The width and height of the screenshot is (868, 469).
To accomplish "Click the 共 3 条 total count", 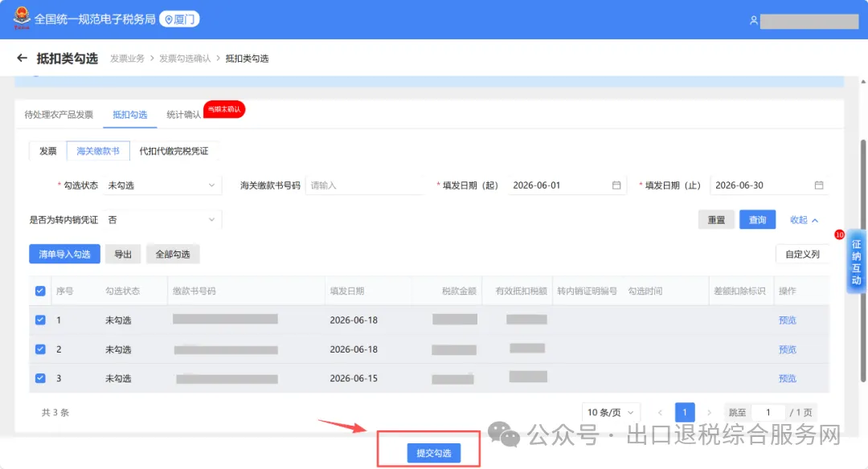I will (x=55, y=413).
